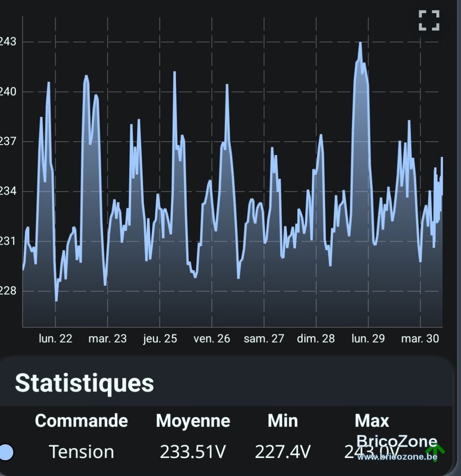
Task: Sort by the Min column header
Action: point(283,421)
